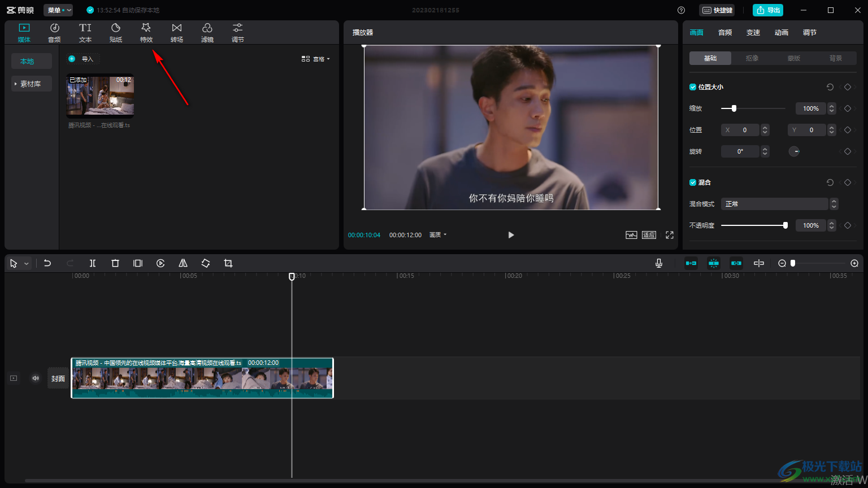Switch to the 动画 animation tab
Screen dimensions: 868x488
click(782, 33)
